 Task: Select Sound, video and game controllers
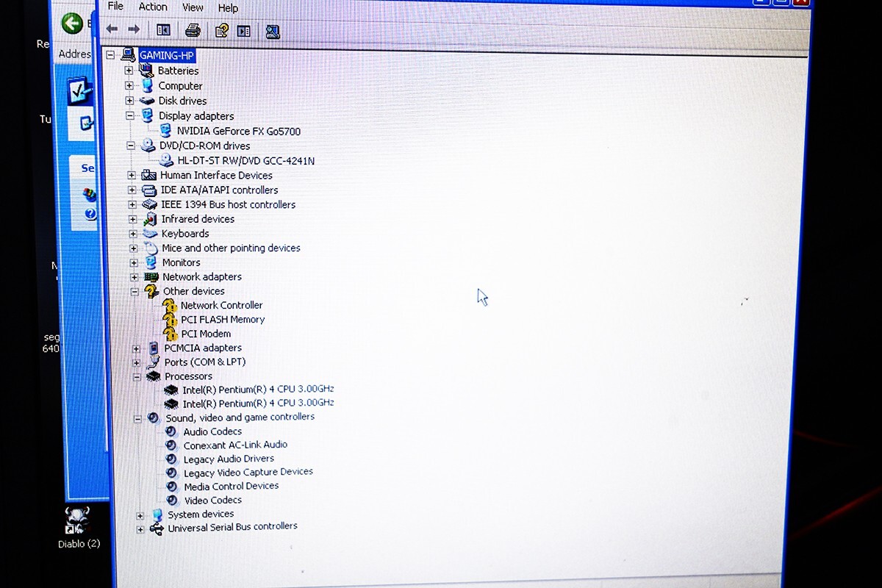240,417
